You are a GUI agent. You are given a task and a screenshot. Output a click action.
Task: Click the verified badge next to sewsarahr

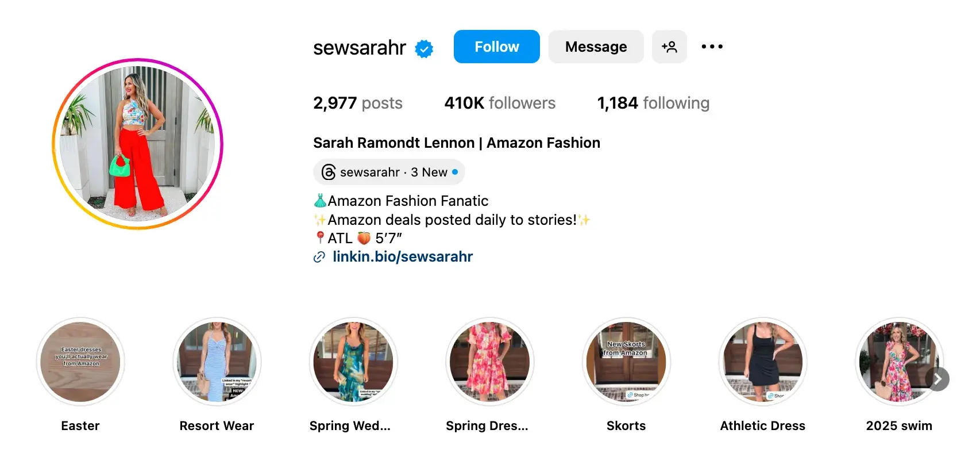(x=423, y=48)
